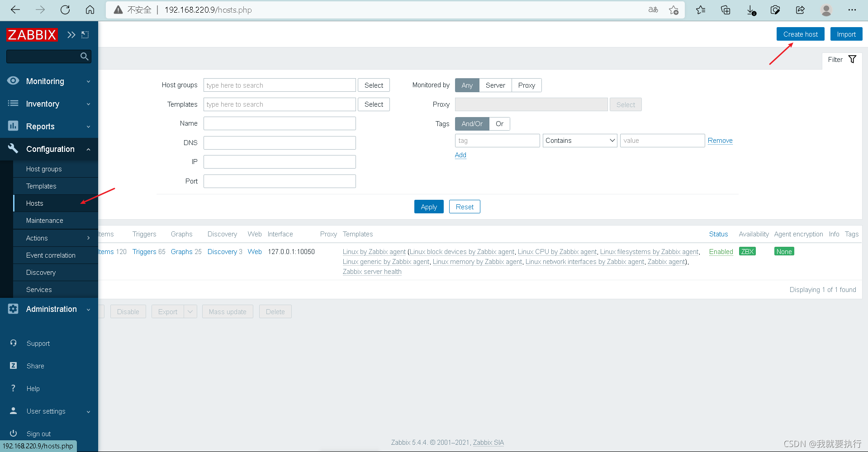Remove the tag filter row
This screenshot has height=452, width=868.
(720, 141)
